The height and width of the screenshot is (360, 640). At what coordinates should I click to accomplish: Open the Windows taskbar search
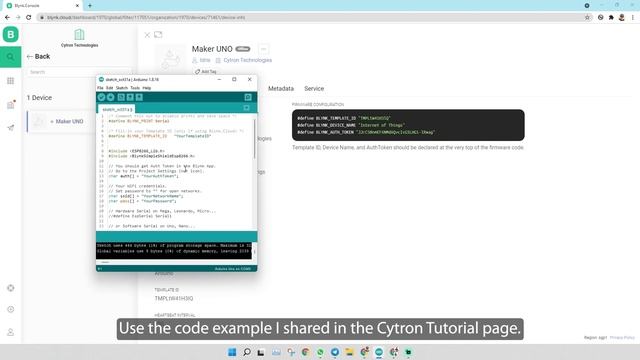tap(247, 352)
